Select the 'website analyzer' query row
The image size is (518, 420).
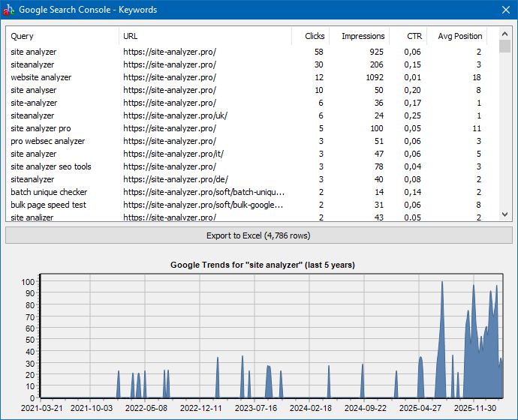(x=246, y=77)
